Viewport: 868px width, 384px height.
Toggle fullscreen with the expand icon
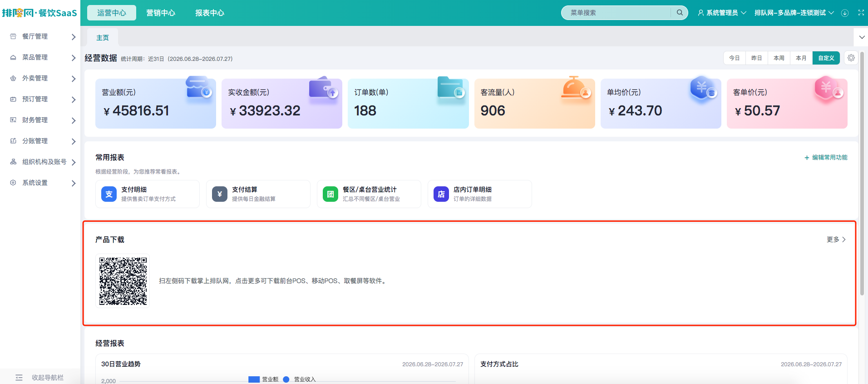(861, 13)
